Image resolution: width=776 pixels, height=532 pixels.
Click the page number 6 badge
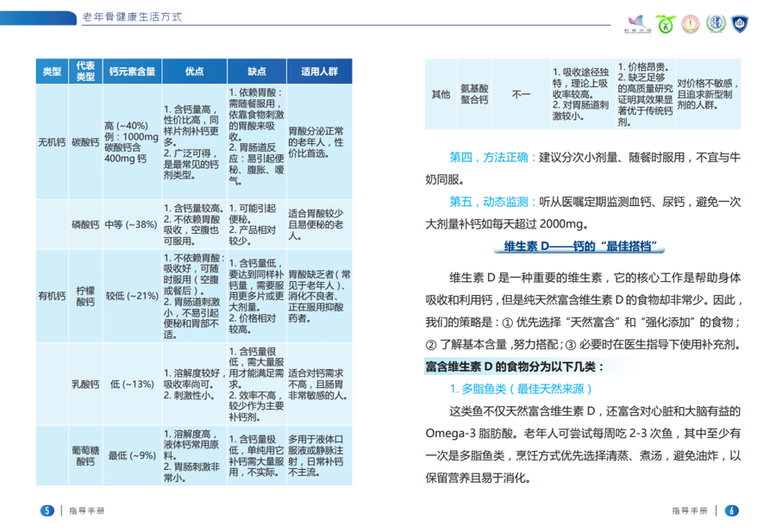[x=731, y=510]
